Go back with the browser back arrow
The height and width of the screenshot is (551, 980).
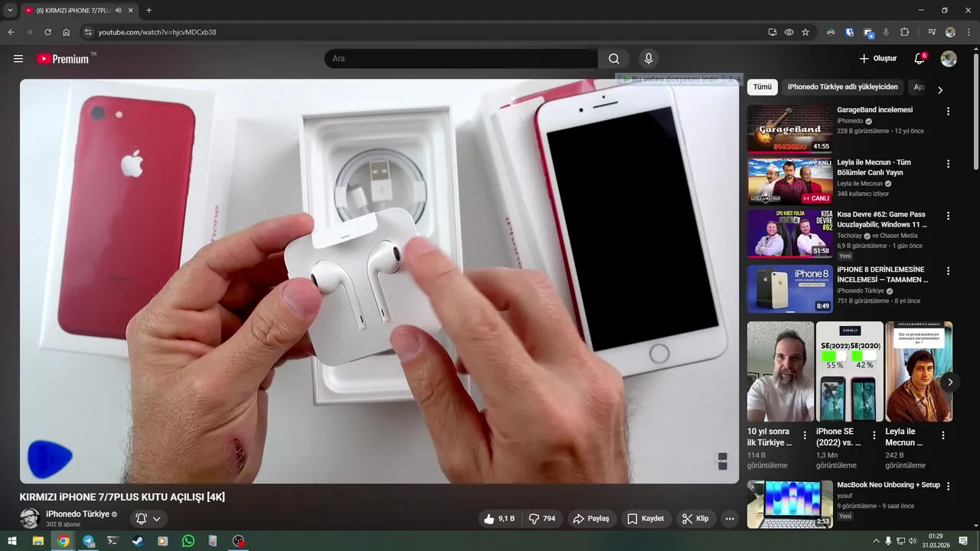[11, 32]
